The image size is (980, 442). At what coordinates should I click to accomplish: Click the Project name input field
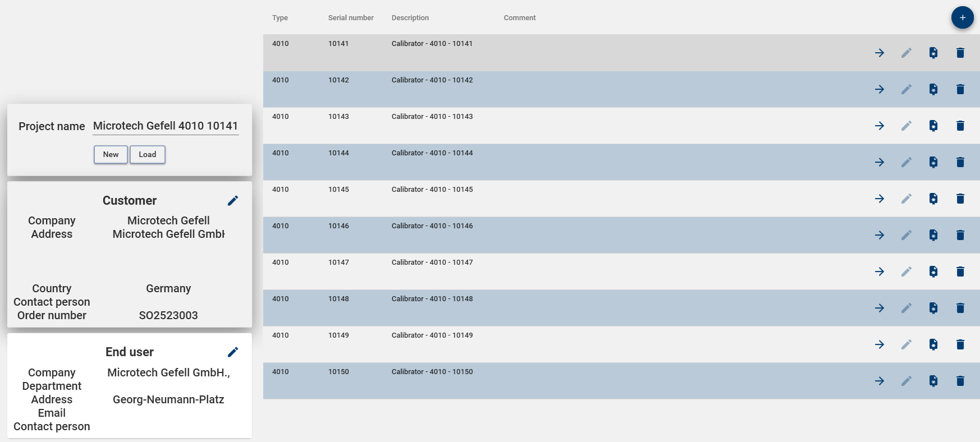point(165,126)
